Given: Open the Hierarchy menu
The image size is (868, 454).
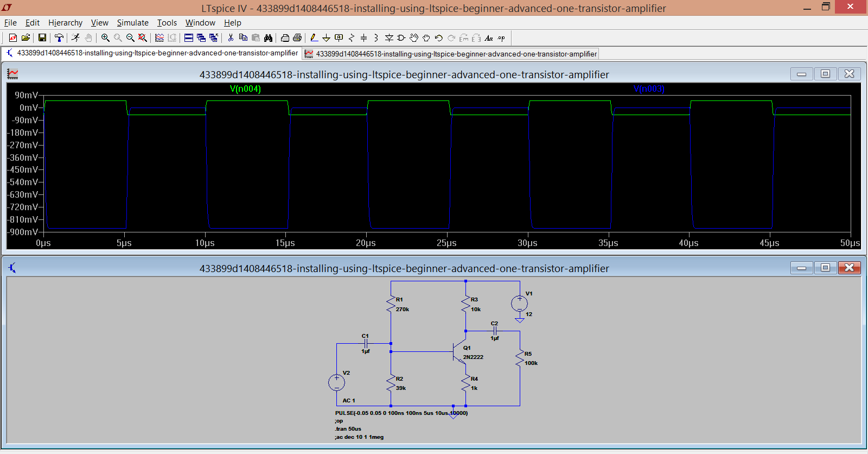Looking at the screenshot, I should 65,23.
